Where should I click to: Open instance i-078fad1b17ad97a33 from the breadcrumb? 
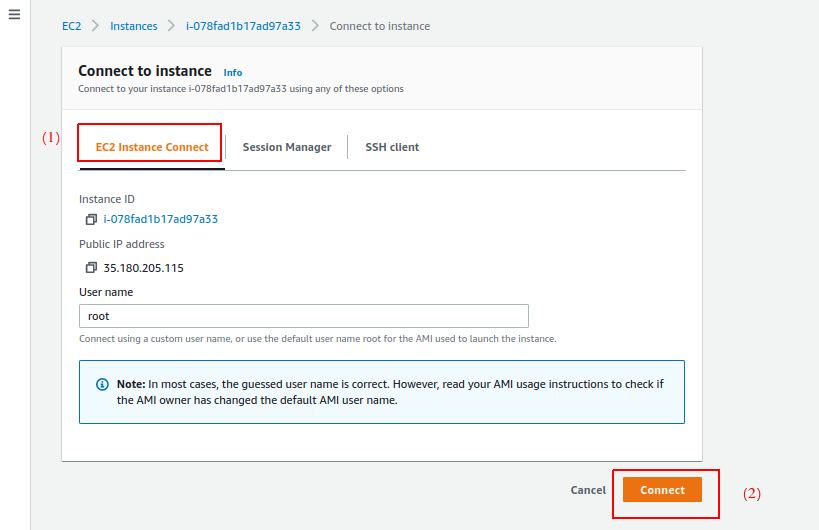click(243, 26)
